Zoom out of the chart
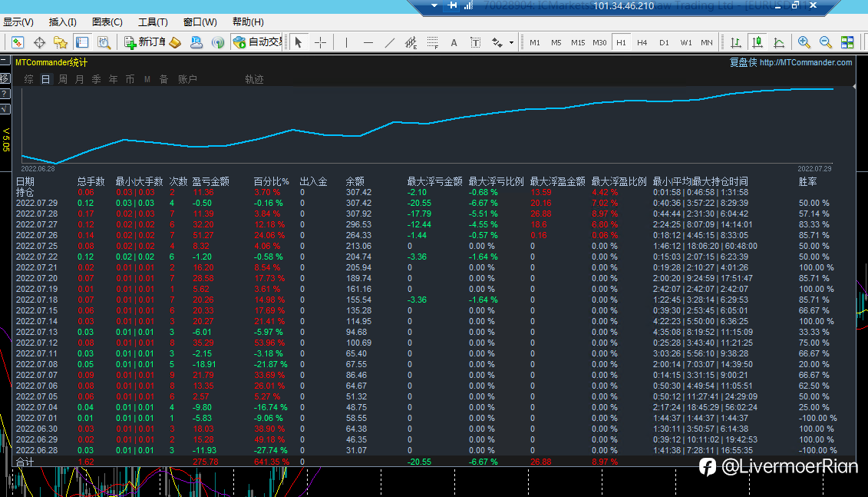Screen dimensions: 868x497 tap(825, 43)
